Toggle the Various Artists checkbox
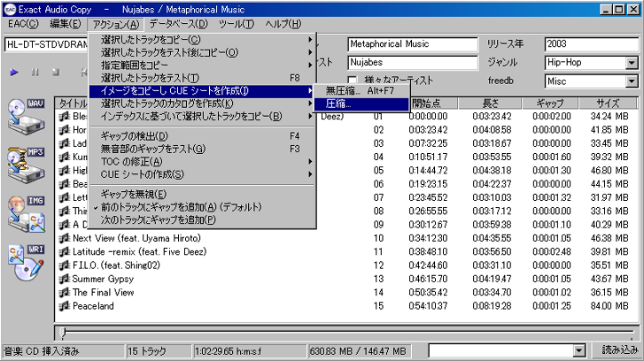Viewport: 644px width, 361px height. pos(352,80)
